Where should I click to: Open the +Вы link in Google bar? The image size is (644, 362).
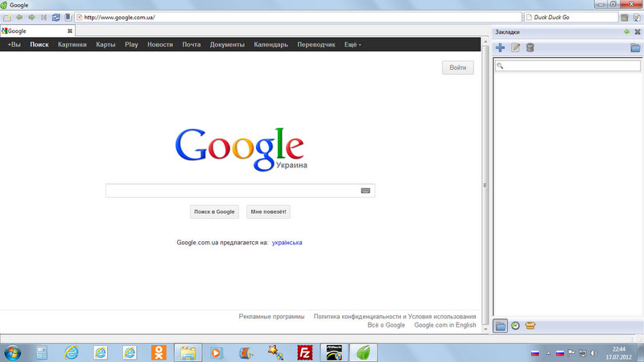point(14,44)
